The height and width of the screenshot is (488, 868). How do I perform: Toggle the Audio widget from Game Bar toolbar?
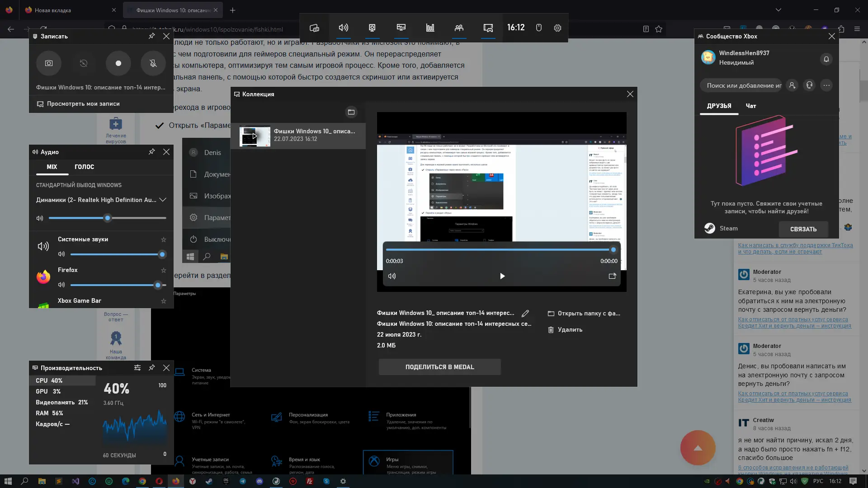pyautogui.click(x=344, y=28)
